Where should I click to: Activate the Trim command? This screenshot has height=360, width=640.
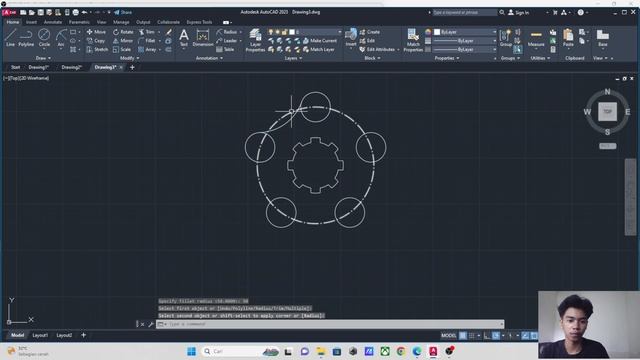point(147,32)
